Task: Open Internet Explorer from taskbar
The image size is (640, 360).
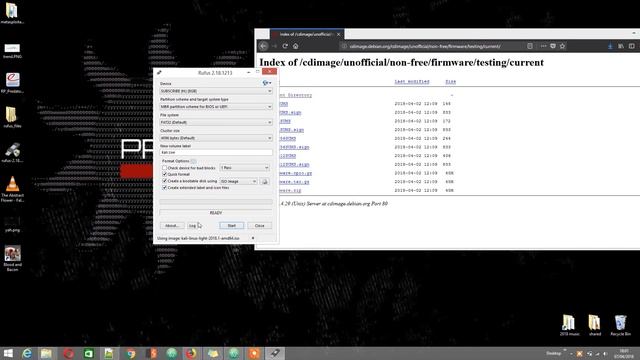Action: tap(27, 353)
